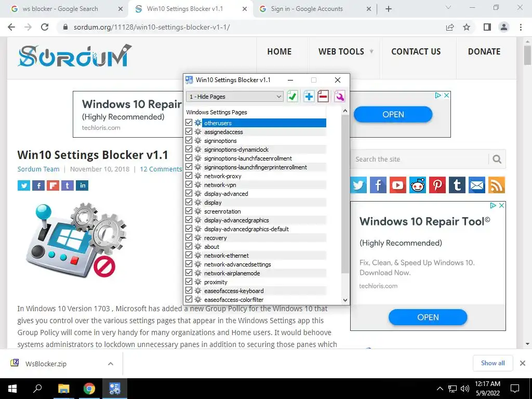The image size is (532, 399).
Task: Click the gear icon beside easeofaccess-colorfilter
Action: click(x=198, y=299)
